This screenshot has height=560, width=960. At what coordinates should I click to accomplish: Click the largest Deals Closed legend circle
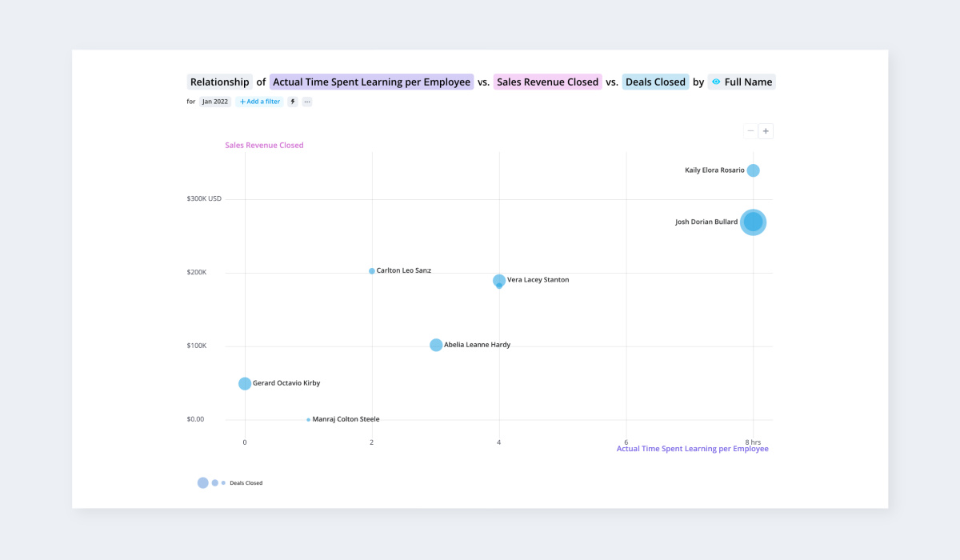pos(203,482)
